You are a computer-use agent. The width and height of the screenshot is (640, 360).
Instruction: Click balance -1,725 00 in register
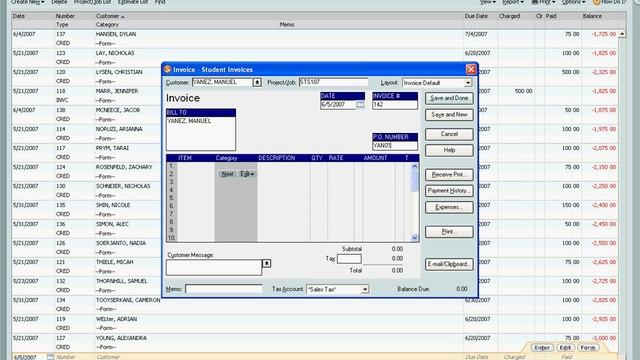click(604, 34)
